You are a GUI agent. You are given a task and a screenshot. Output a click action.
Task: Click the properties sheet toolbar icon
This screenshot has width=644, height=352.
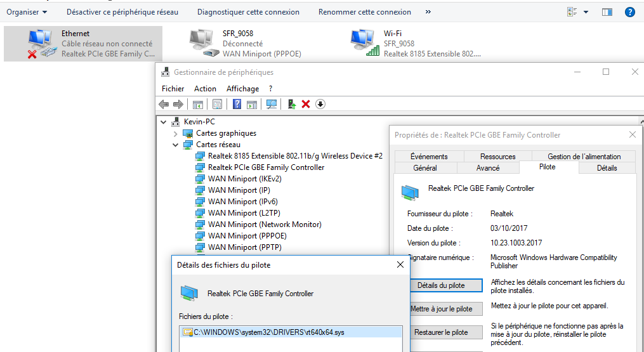point(218,105)
